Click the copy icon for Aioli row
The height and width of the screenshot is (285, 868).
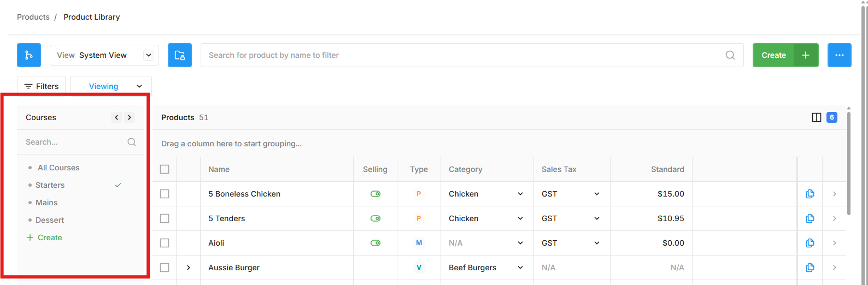810,243
